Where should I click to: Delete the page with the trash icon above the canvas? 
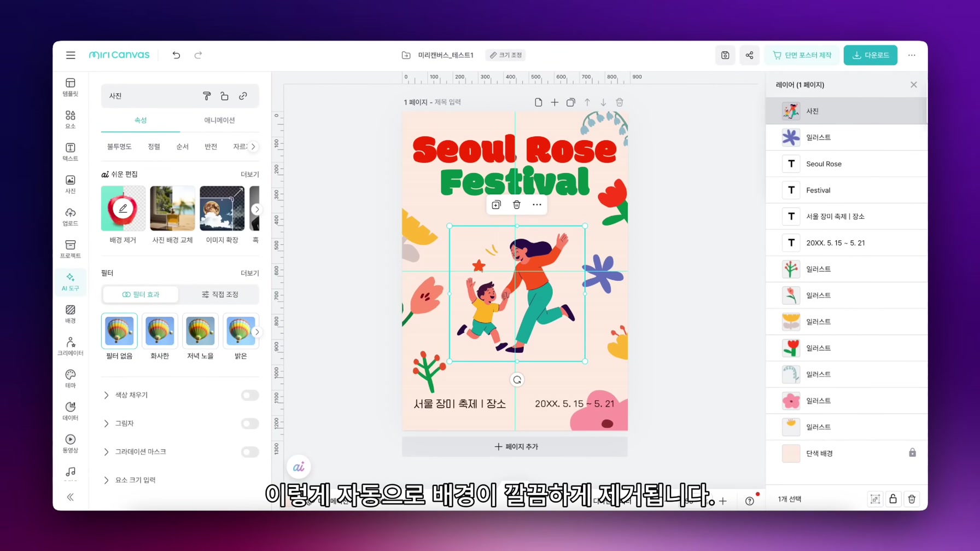click(x=620, y=102)
